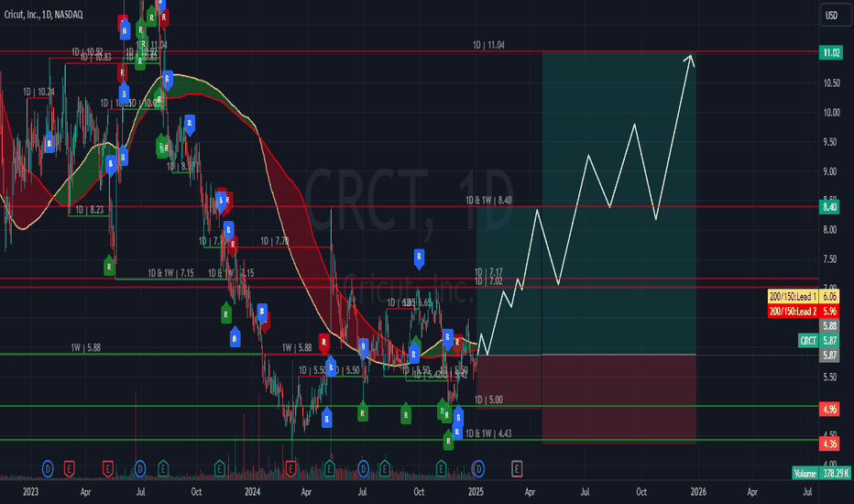This screenshot has height=504, width=854.
Task: Click the green earnings E marker nearest before the 2024 label
Action: [x=220, y=468]
